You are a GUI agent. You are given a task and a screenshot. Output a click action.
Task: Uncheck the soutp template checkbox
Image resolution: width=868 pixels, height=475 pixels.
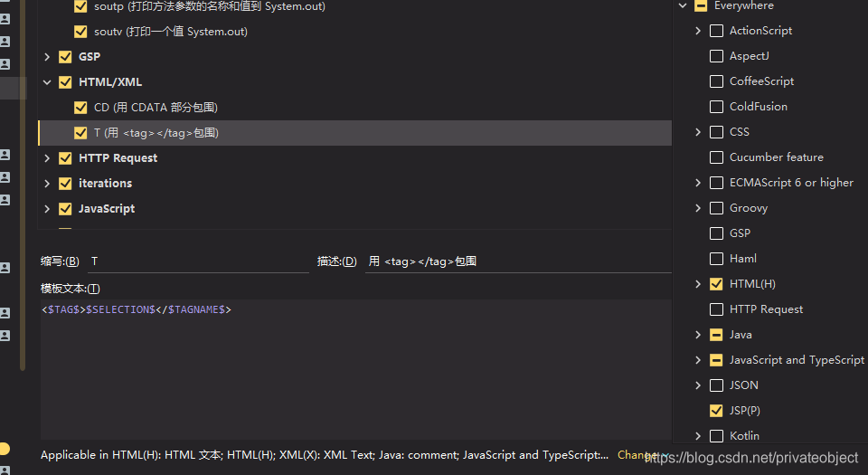80,6
